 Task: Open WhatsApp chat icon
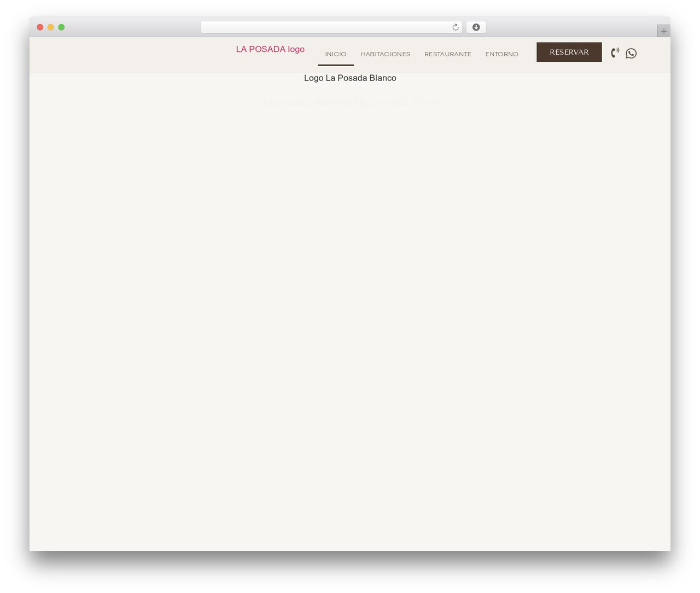click(x=631, y=53)
